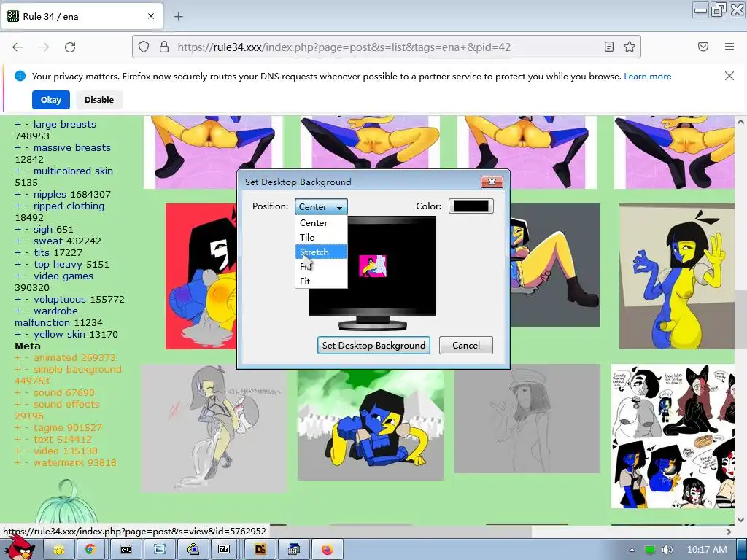747x560 pixels.
Task: Click the taskbar clock showing 10:17 AM
Action: (x=707, y=550)
